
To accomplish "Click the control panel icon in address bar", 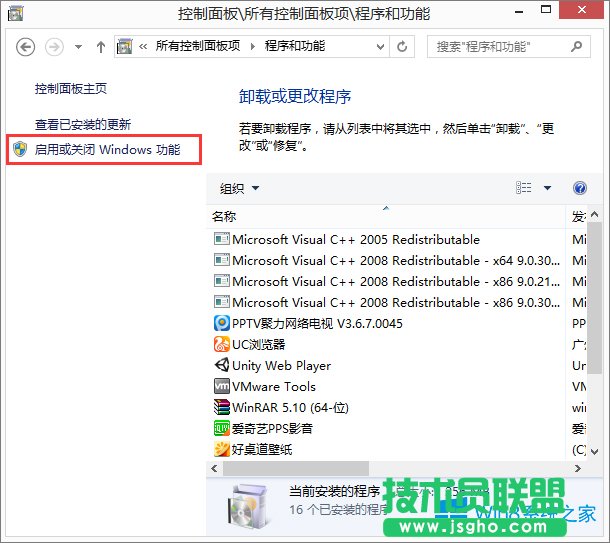I will pos(124,46).
